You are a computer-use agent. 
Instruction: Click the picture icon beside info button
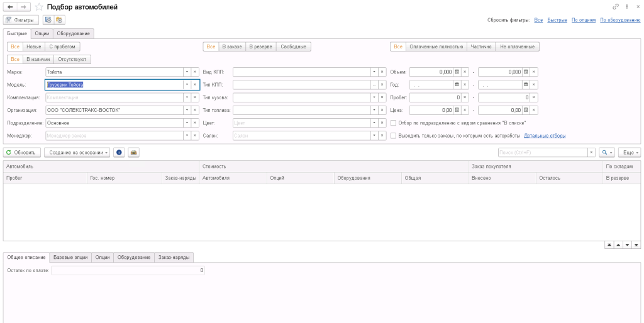[x=133, y=152]
